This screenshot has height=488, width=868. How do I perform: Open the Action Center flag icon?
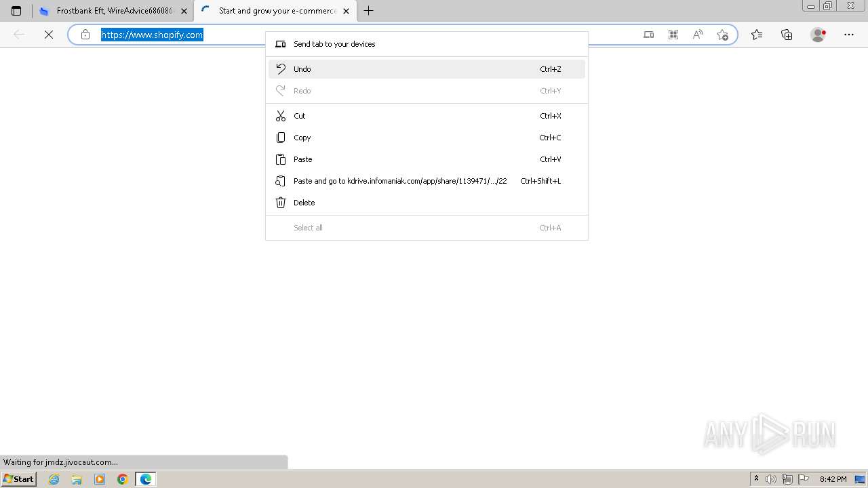[x=804, y=479]
